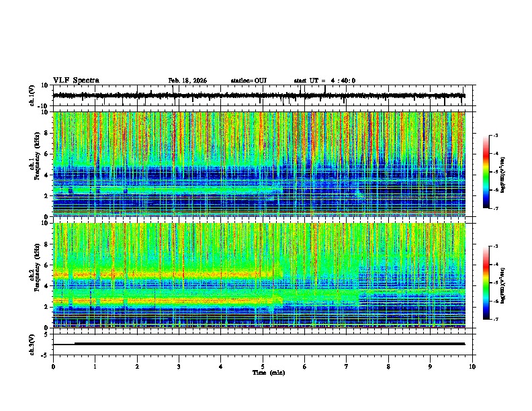Image resolution: width=532 pixels, height=411 pixels.
Task: Click time axis tick label "9"
Action: tap(430, 367)
